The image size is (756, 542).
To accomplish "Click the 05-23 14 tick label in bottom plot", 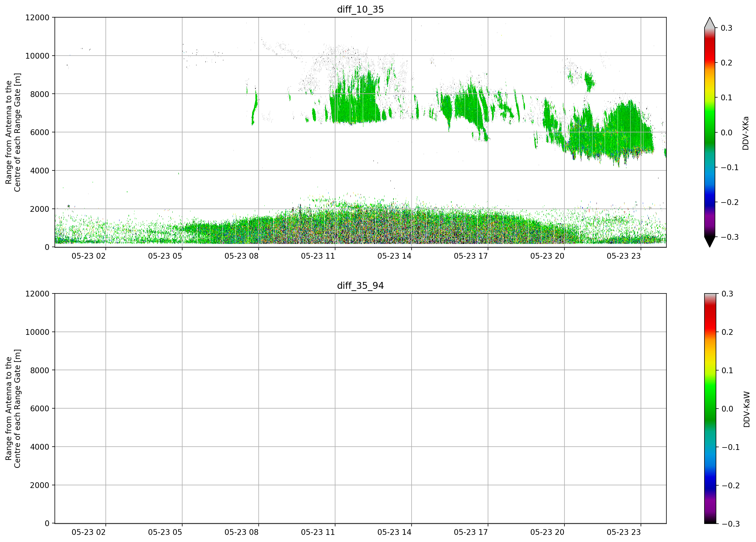I will click(394, 532).
